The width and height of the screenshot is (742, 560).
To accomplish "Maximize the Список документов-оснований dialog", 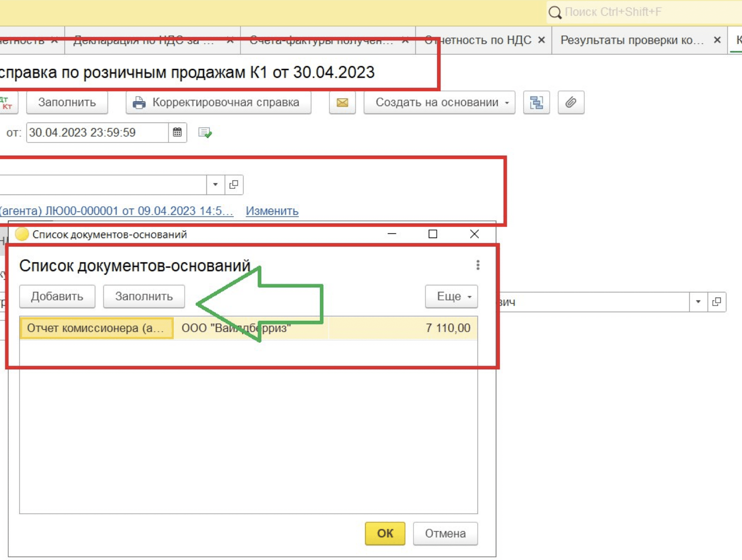I will click(433, 234).
